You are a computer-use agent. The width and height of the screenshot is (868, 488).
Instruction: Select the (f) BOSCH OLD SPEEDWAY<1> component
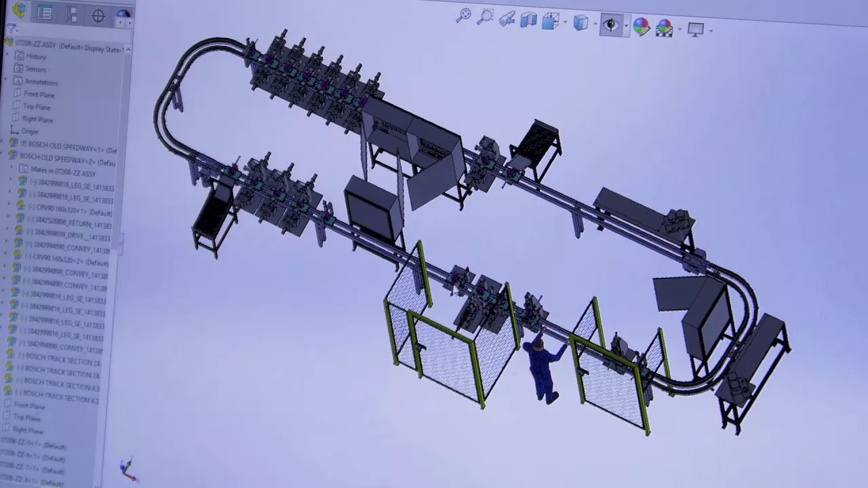click(x=62, y=146)
